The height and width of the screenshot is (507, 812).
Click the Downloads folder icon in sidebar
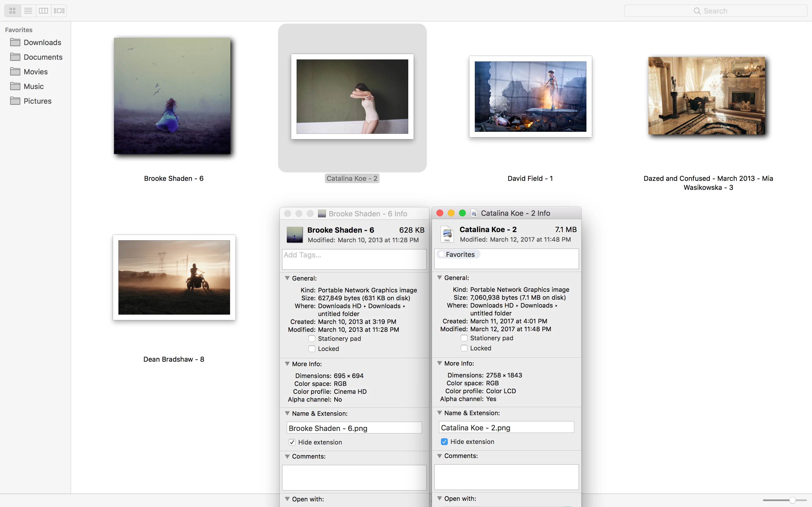click(15, 42)
